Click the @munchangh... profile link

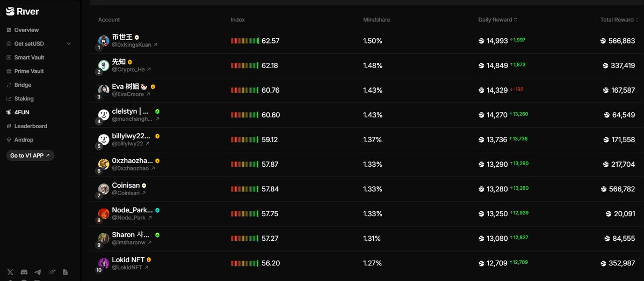point(135,119)
